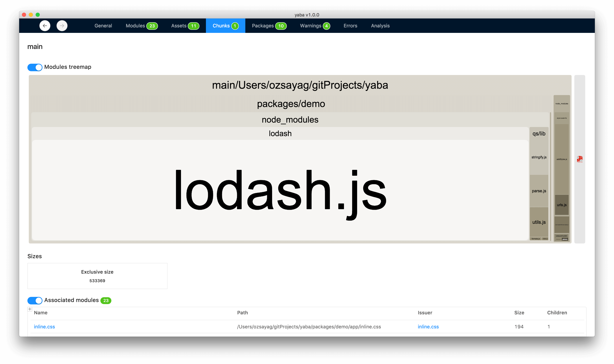Switch to the Assets tab

pyautogui.click(x=185, y=26)
